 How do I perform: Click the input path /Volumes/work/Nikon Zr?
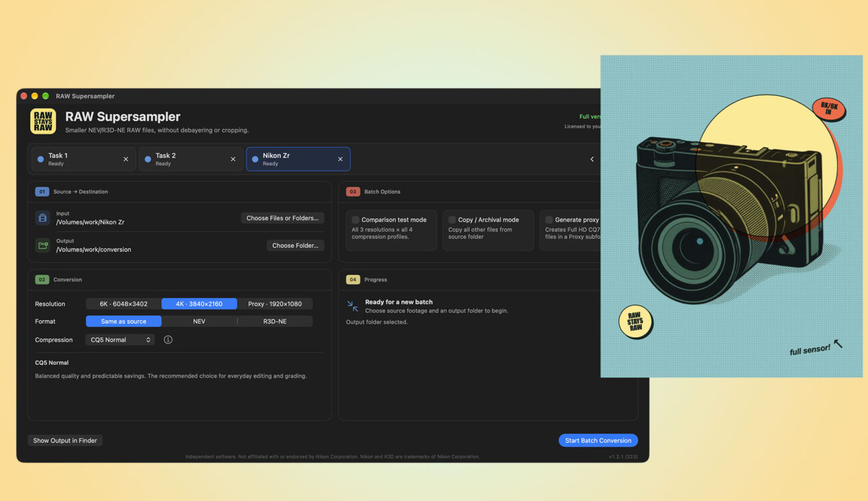[x=90, y=222]
